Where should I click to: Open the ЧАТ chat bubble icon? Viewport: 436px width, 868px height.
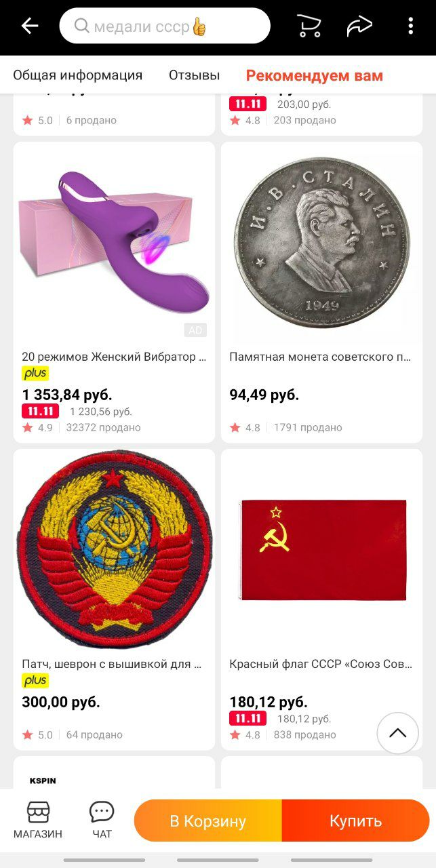[102, 819]
